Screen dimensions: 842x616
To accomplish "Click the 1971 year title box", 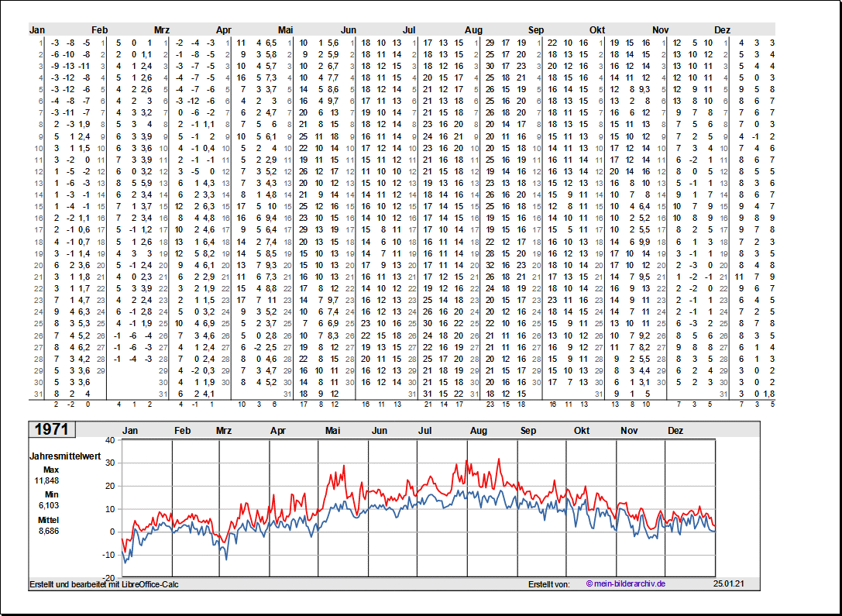I will (x=52, y=430).
